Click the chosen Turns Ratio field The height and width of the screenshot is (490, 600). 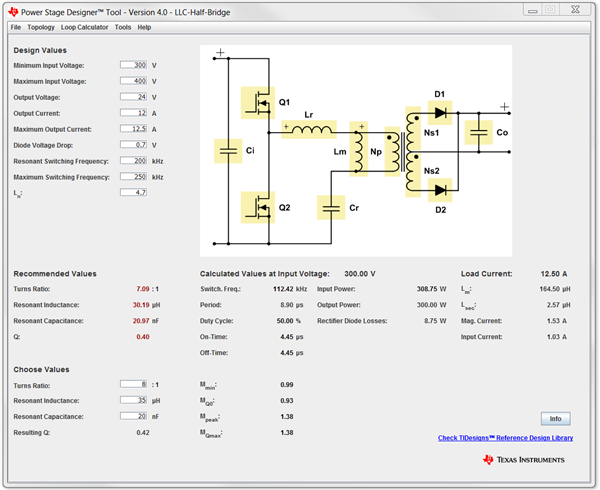tap(134, 384)
